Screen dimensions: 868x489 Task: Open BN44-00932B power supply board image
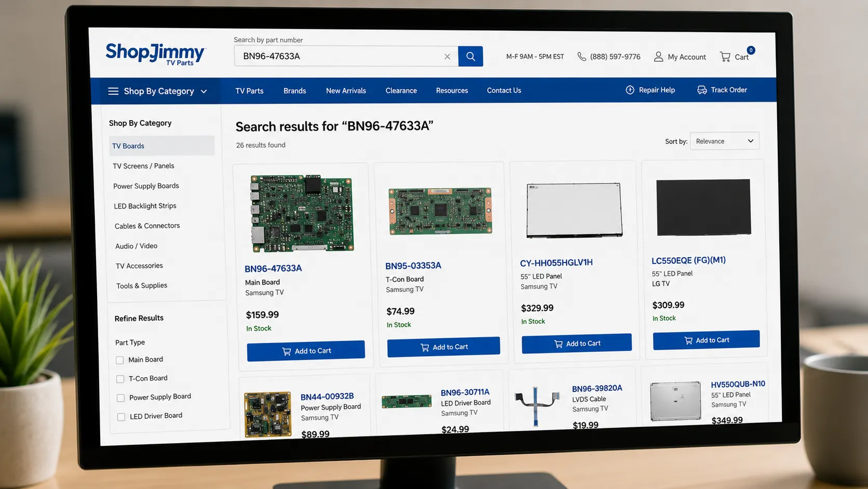point(268,414)
